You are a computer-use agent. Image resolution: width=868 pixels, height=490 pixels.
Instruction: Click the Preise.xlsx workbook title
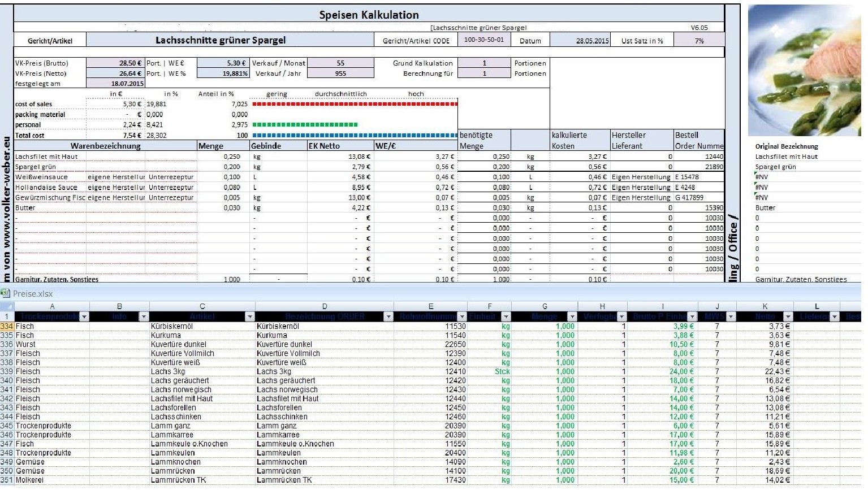pos(33,294)
